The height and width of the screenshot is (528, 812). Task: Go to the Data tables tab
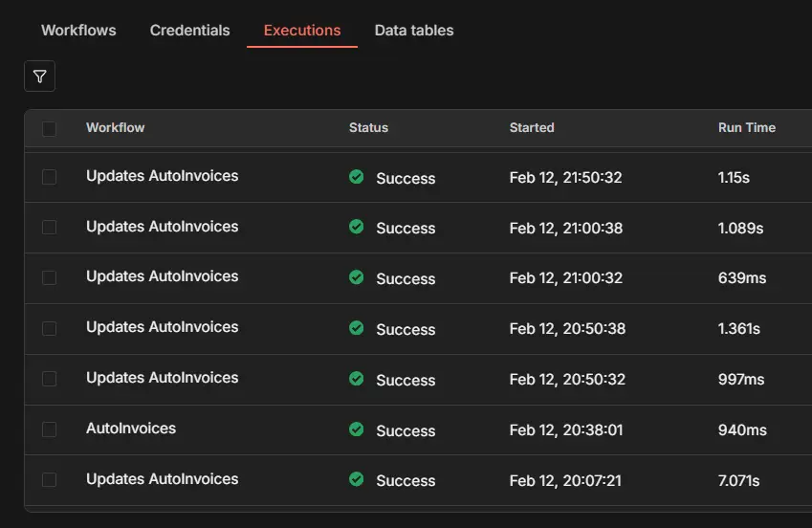click(414, 31)
